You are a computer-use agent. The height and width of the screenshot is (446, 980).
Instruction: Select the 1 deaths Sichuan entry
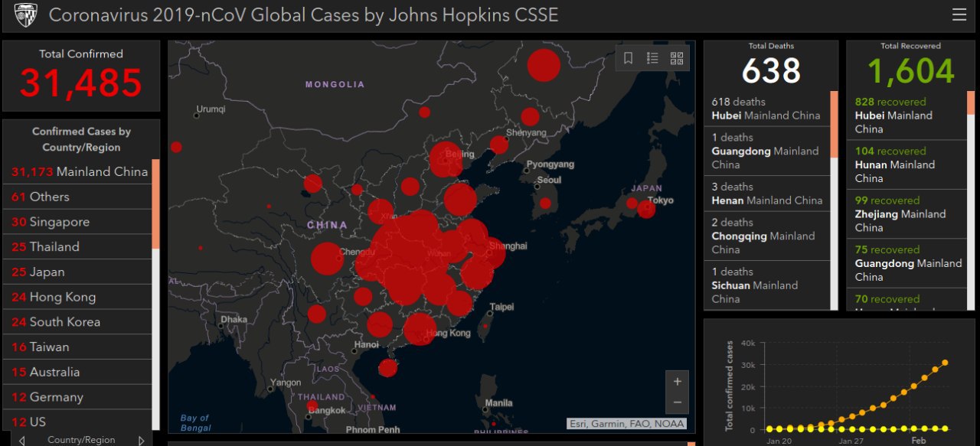tap(767, 285)
